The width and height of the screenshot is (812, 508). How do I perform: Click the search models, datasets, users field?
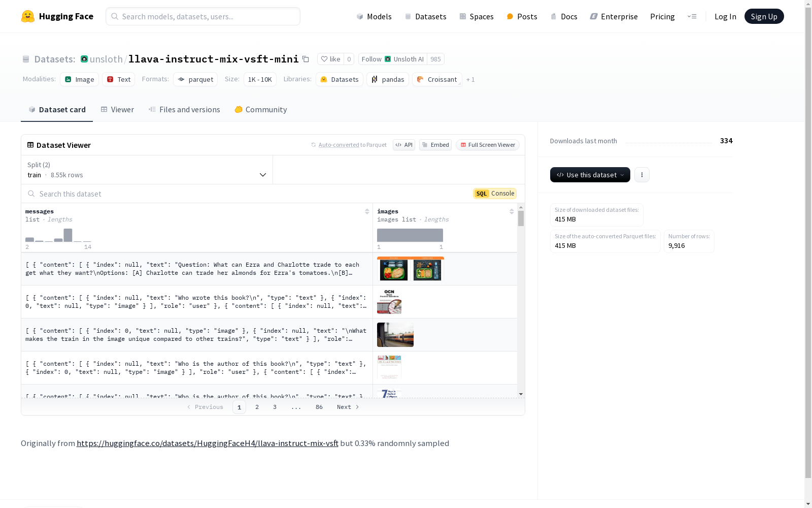tap(203, 16)
